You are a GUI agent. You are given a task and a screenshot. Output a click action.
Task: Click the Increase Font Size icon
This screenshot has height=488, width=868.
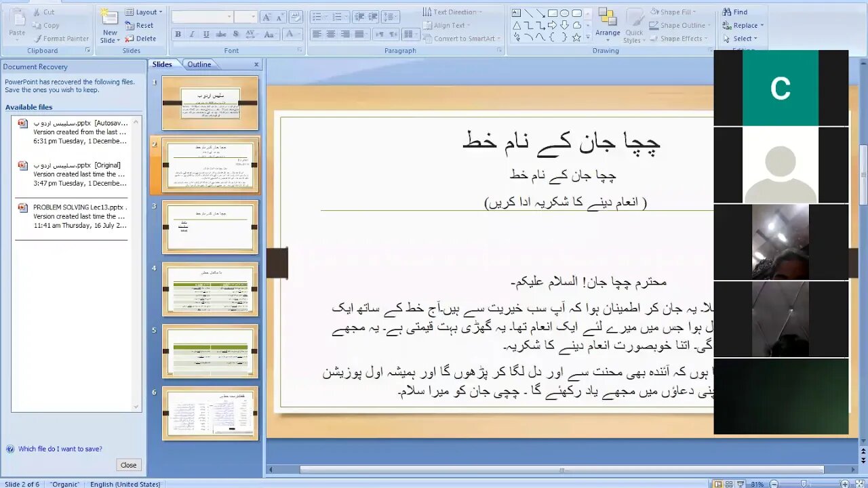[x=267, y=17]
